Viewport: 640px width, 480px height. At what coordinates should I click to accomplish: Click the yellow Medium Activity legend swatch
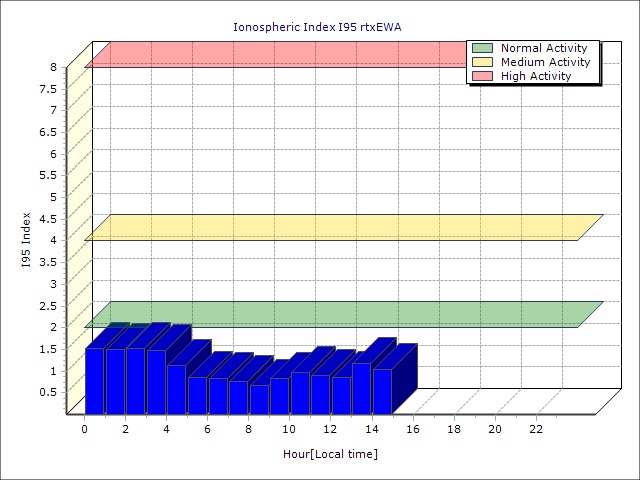tap(482, 62)
